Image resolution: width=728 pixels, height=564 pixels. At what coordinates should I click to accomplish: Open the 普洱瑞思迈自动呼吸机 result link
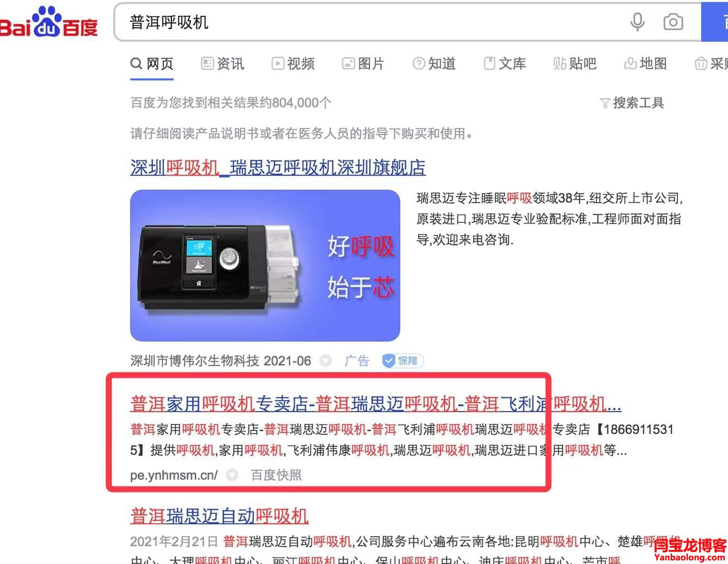coord(219,516)
